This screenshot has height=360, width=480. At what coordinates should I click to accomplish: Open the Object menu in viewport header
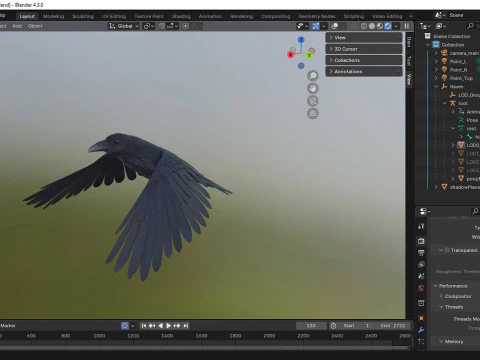(x=35, y=26)
